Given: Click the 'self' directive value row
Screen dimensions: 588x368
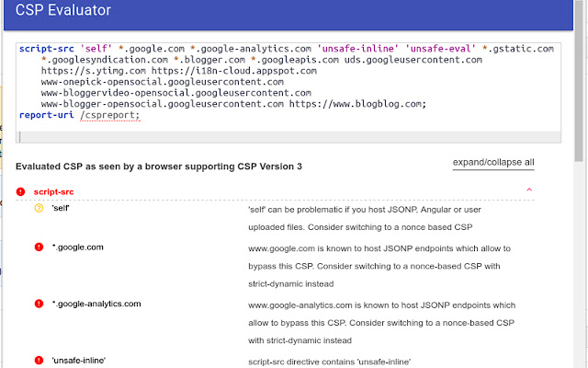Looking at the screenshot, I should point(61,209).
